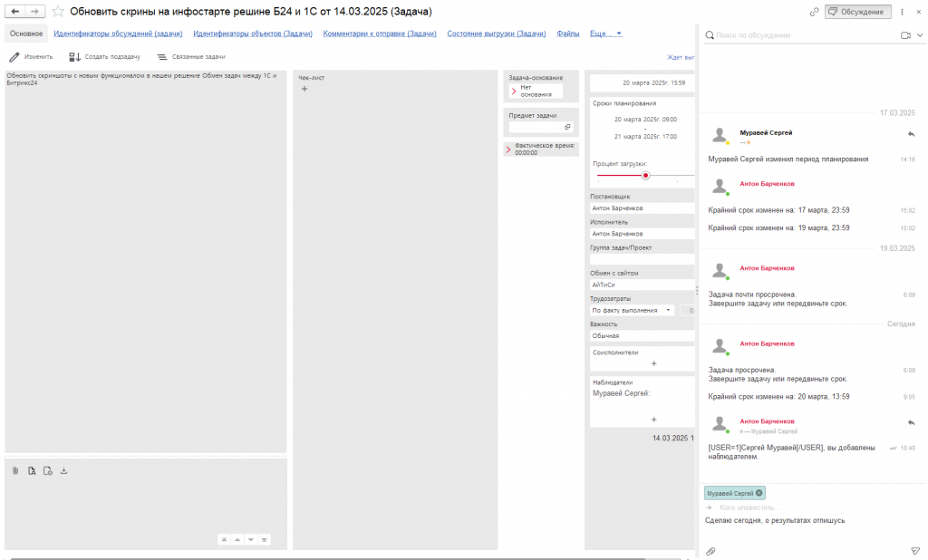
Task: Go forward with the right arrow
Action: coord(35,11)
